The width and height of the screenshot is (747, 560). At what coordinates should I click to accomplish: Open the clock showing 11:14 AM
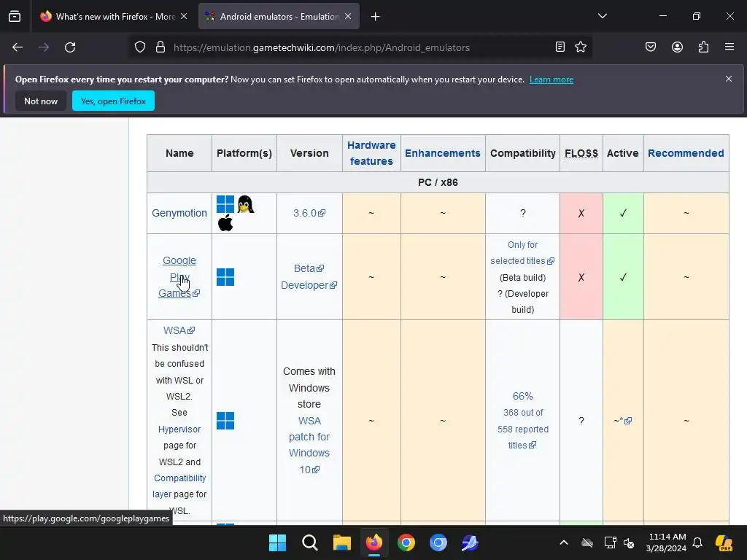[x=667, y=542]
